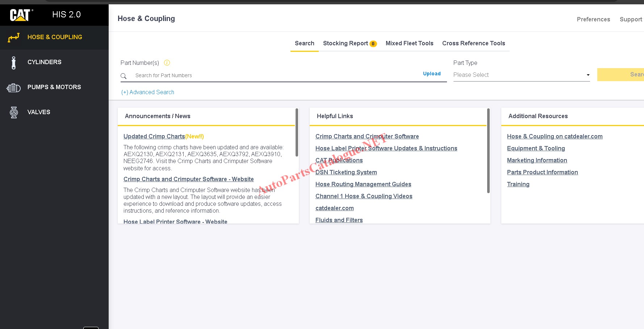Open Crimp Charts and Crimputer Software helpful link
This screenshot has height=329, width=644.
pyautogui.click(x=367, y=136)
